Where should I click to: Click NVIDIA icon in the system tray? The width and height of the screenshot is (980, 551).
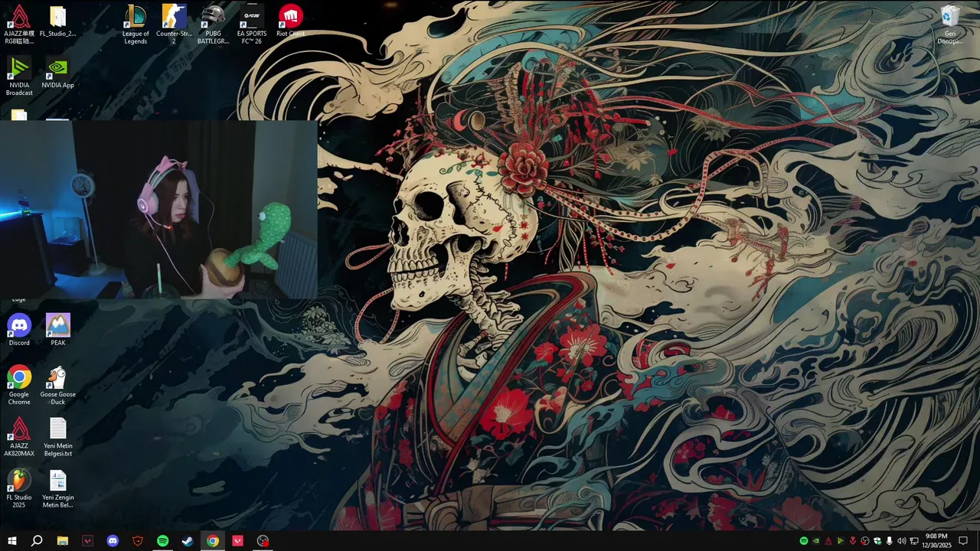[x=816, y=541]
